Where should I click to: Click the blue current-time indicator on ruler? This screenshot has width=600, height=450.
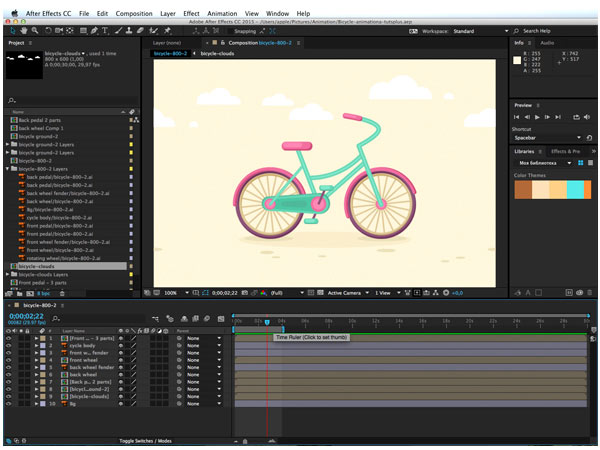click(267, 322)
